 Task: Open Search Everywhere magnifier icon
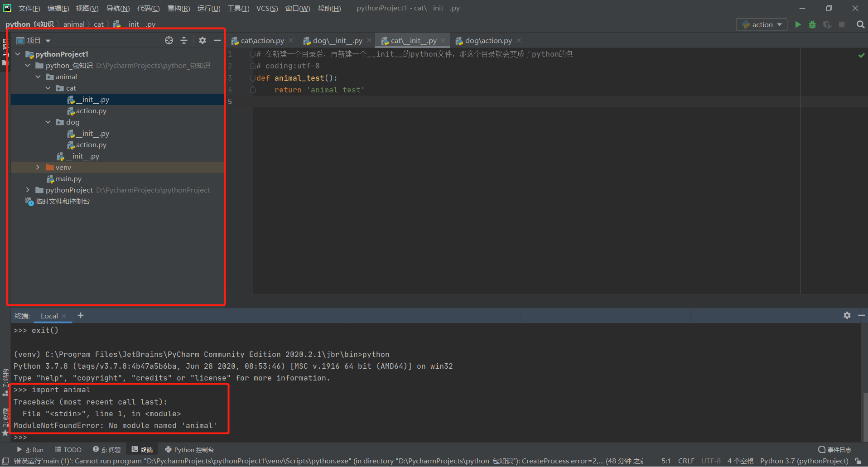(860, 24)
